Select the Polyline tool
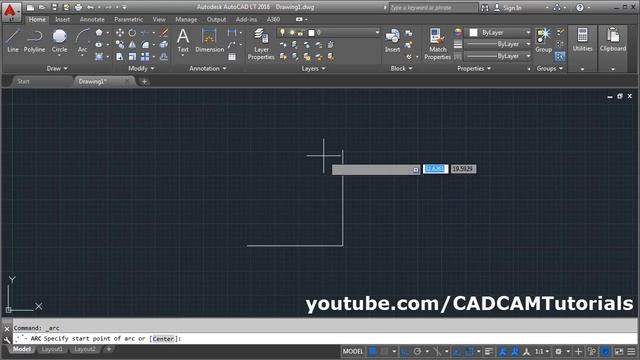 point(34,40)
